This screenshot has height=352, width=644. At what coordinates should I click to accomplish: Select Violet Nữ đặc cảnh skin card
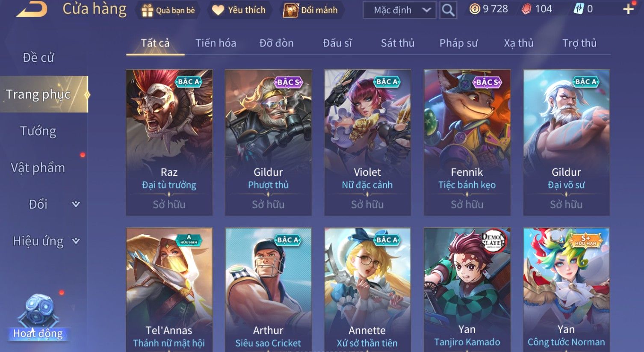pos(367,142)
